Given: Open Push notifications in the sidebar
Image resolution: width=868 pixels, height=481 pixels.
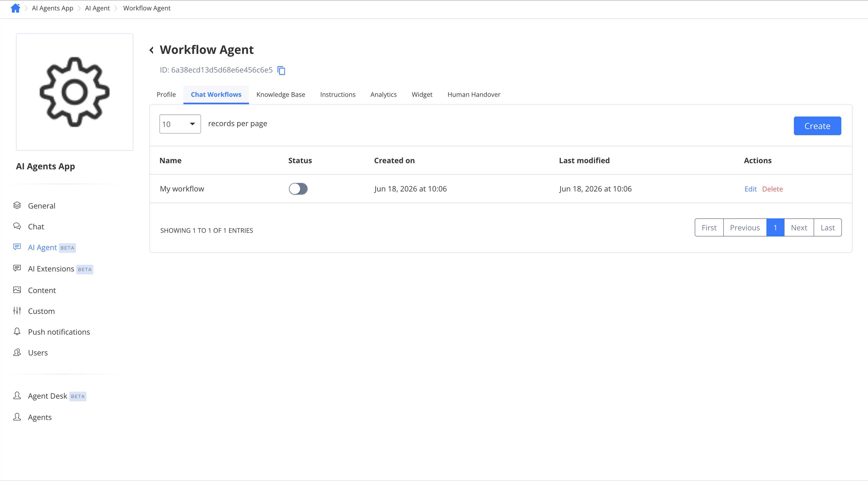Looking at the screenshot, I should click(59, 332).
